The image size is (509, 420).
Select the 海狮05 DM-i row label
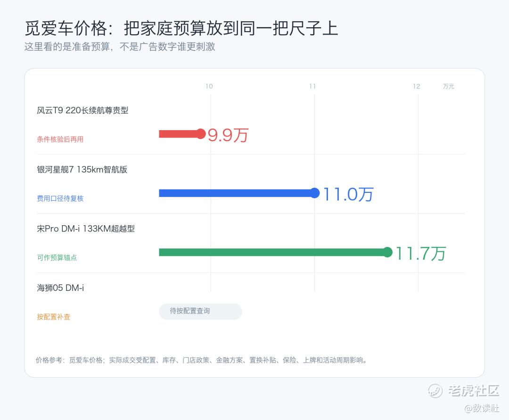(x=60, y=288)
